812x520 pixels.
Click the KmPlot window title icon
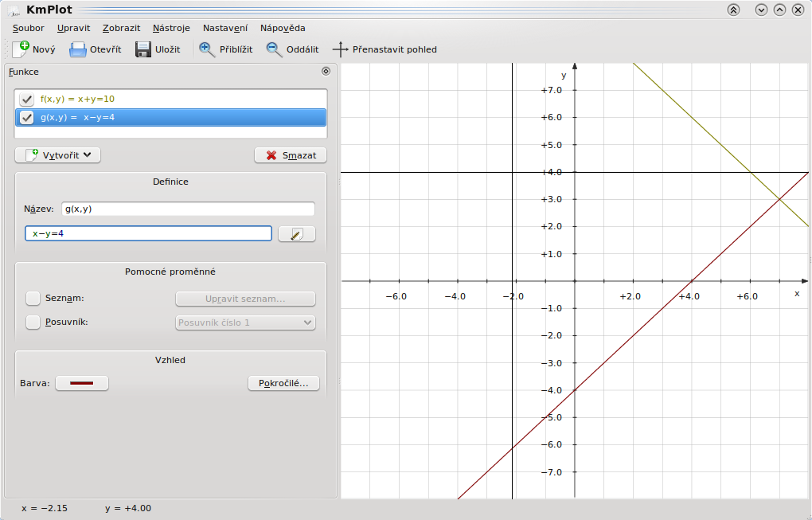[14, 10]
